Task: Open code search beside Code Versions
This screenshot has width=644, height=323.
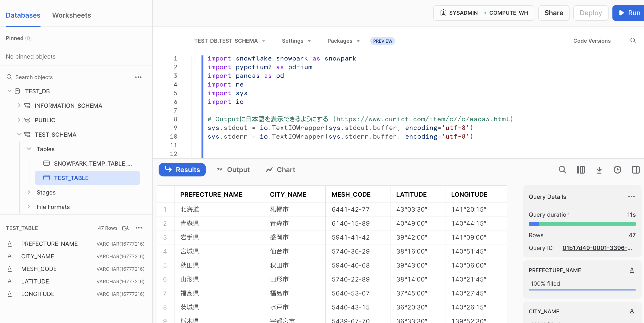Action: (x=633, y=40)
